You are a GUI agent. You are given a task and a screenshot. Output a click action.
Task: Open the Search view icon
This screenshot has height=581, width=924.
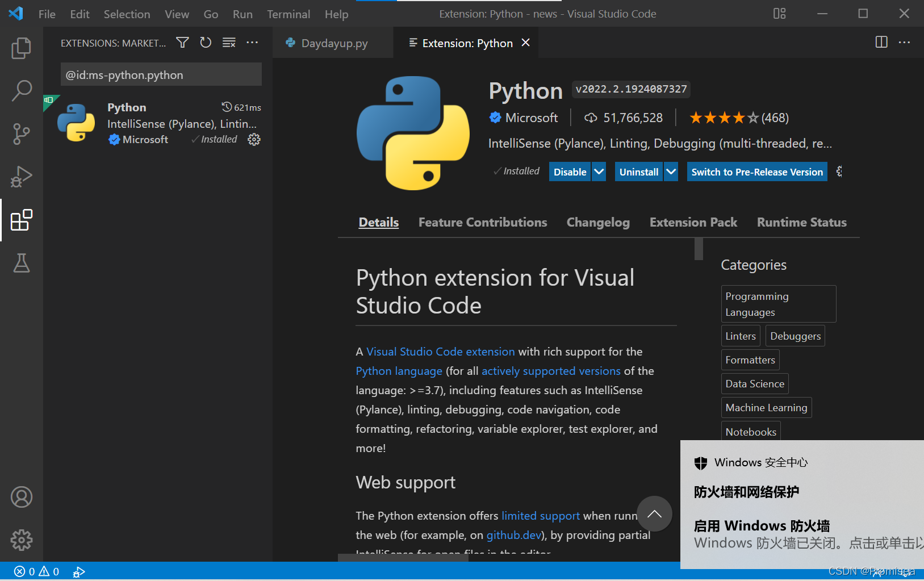(22, 90)
